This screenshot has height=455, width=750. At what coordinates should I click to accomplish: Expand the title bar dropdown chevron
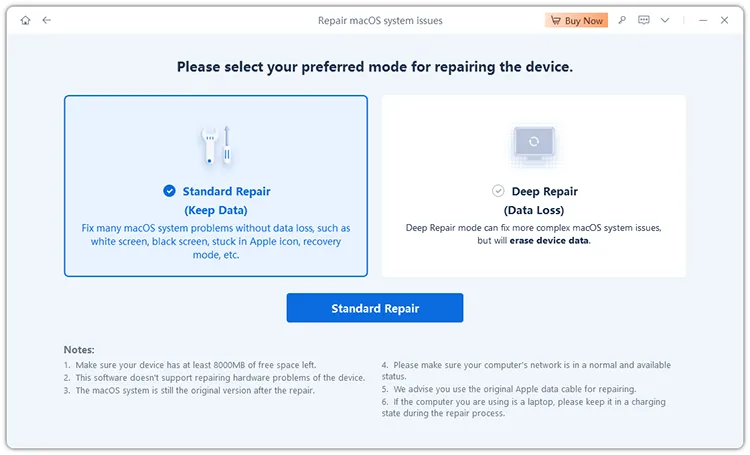tap(665, 20)
